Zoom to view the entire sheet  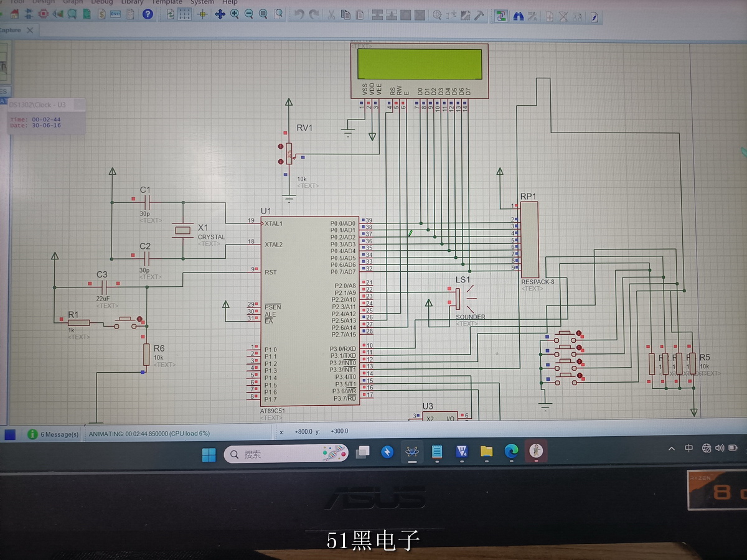click(263, 14)
